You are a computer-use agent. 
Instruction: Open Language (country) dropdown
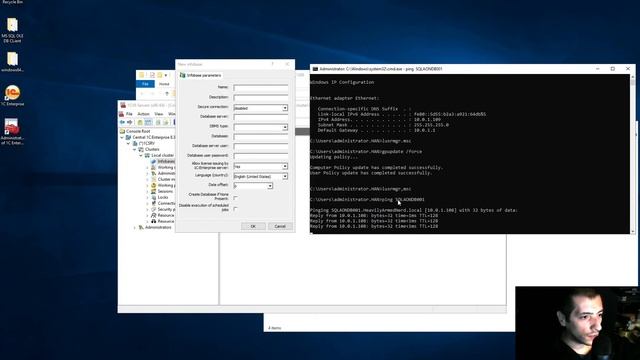(x=285, y=176)
